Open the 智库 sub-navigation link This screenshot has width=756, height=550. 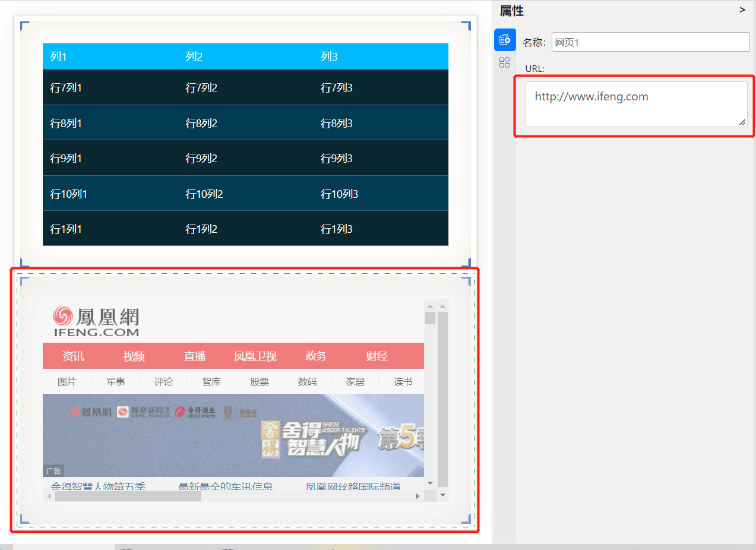pyautogui.click(x=211, y=382)
